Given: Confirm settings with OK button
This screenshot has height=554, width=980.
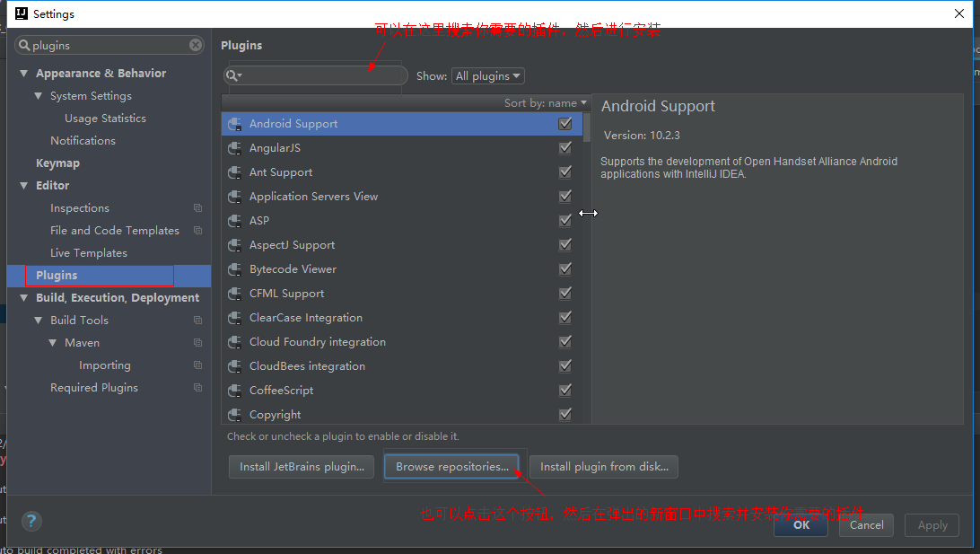Looking at the screenshot, I should 801,525.
